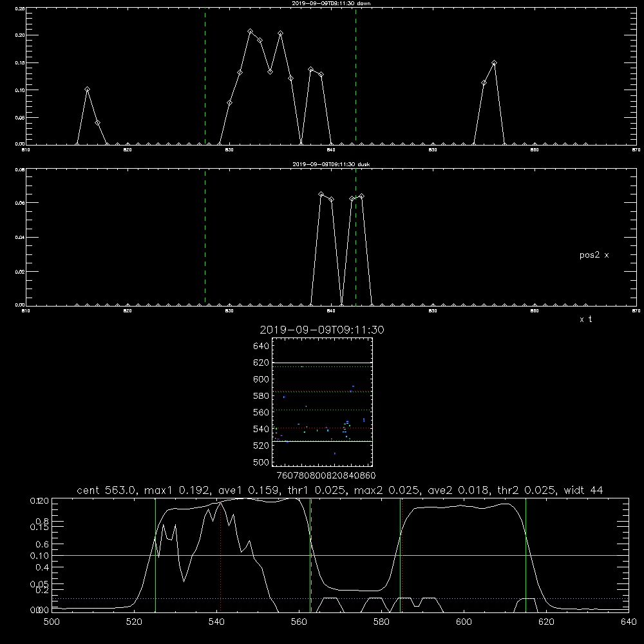Click the 580 tick label on bottom plot x-axis

[x=381, y=622]
